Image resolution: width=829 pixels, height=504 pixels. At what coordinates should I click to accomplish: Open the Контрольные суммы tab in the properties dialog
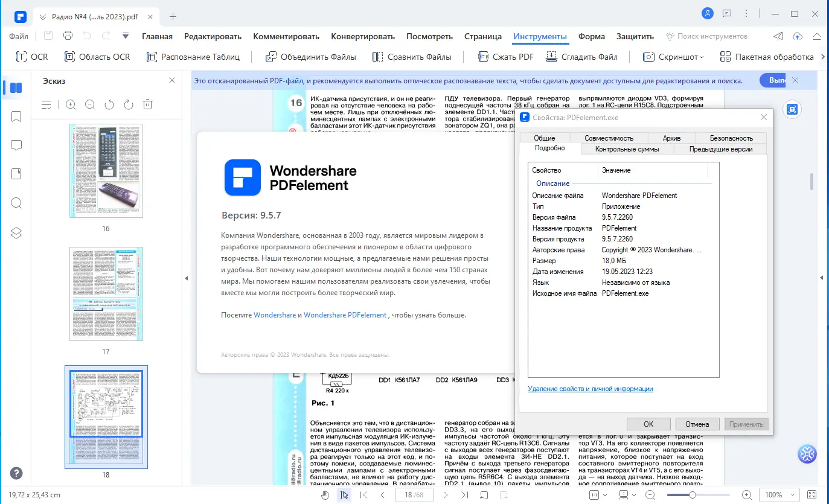tap(627, 149)
